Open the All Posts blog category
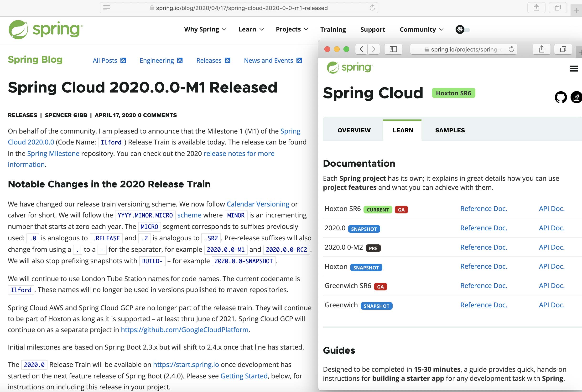The width and height of the screenshot is (582, 392). pyautogui.click(x=105, y=61)
